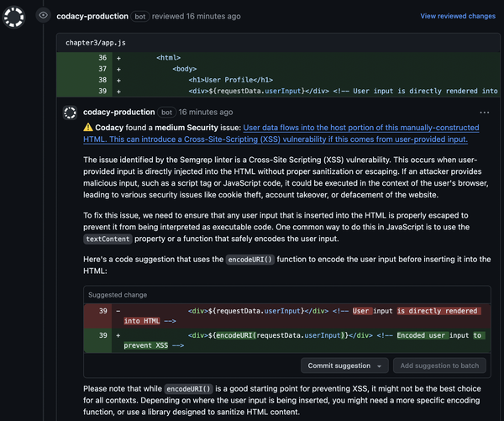Click the bot badge inside the comment
This screenshot has width=504, height=421.
coord(166,112)
